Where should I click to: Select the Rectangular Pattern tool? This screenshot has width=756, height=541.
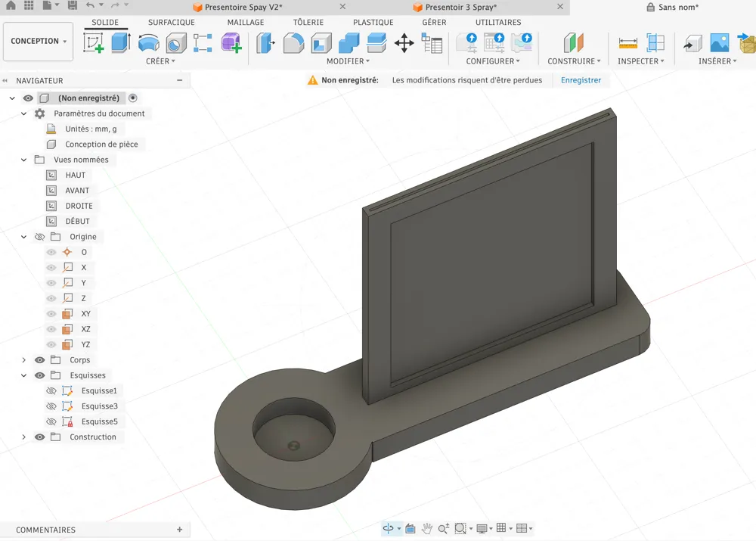pos(203,43)
